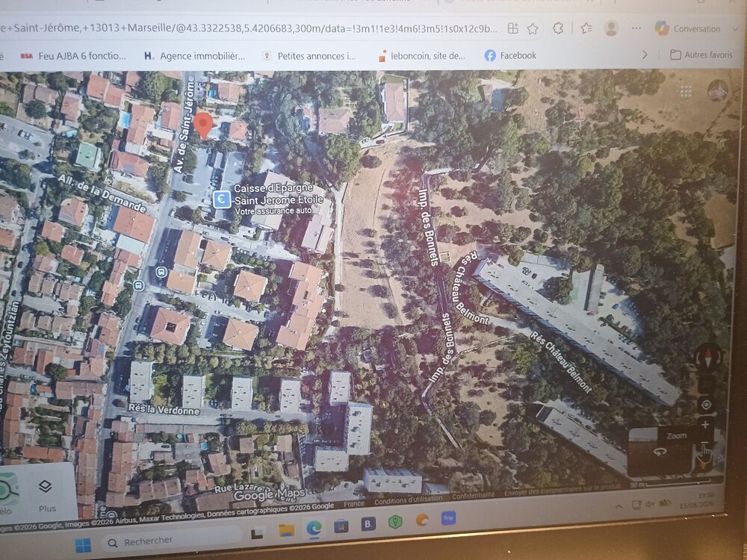Open the Agence immobilière bookmark
747x560 pixels.
194,56
